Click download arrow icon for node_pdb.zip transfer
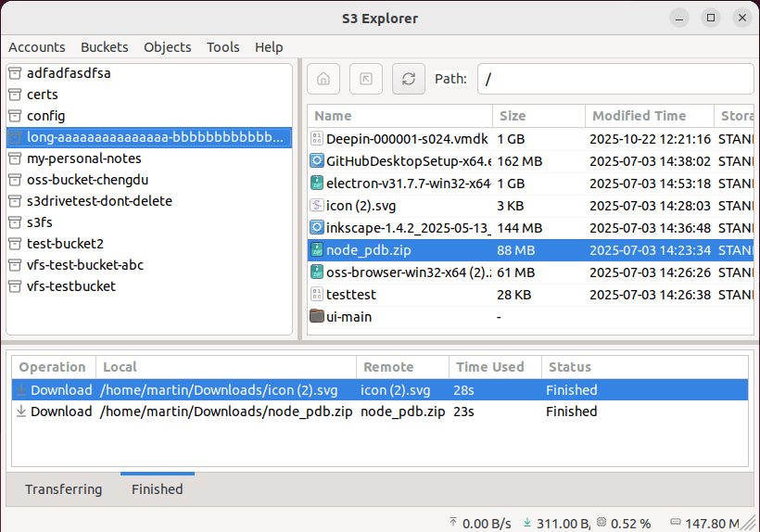Image resolution: width=760 pixels, height=532 pixels. tap(21, 411)
